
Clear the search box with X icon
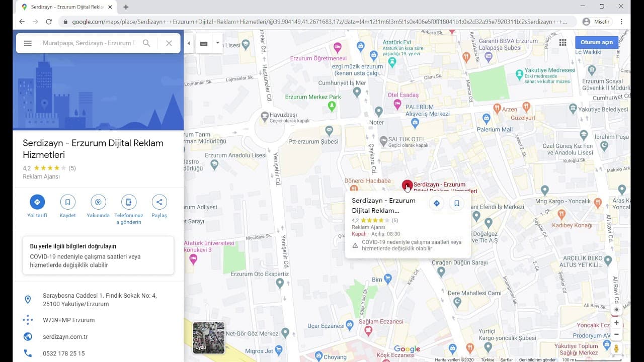point(169,43)
